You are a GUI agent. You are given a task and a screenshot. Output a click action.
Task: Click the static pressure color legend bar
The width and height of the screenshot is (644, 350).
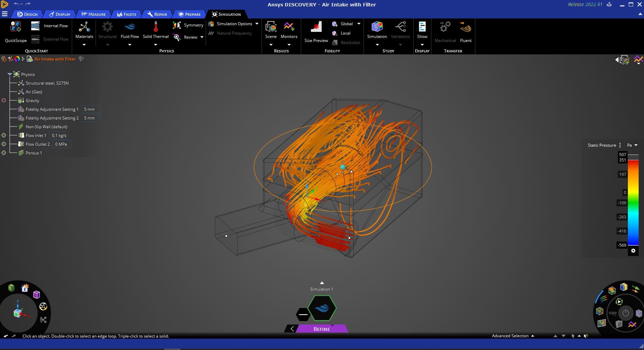click(633, 202)
